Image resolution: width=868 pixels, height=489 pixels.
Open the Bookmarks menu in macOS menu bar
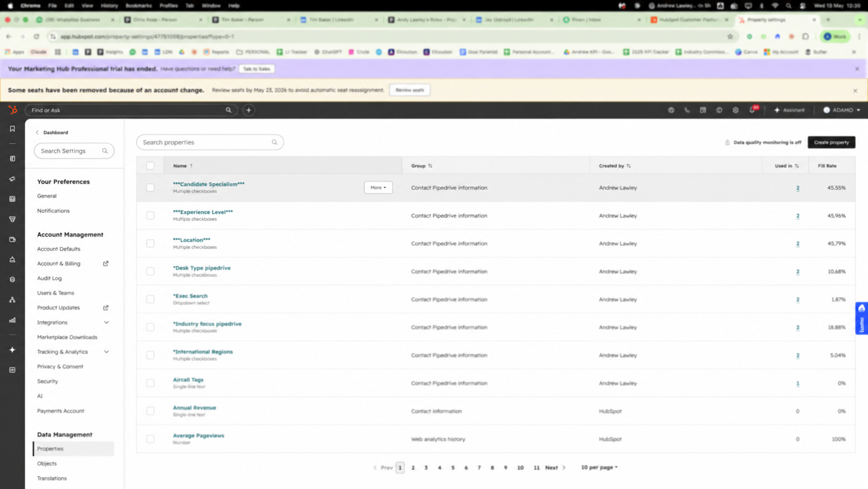139,6
